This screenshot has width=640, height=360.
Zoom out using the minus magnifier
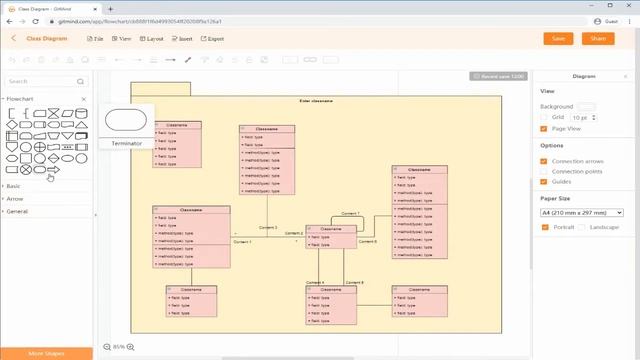click(x=107, y=347)
